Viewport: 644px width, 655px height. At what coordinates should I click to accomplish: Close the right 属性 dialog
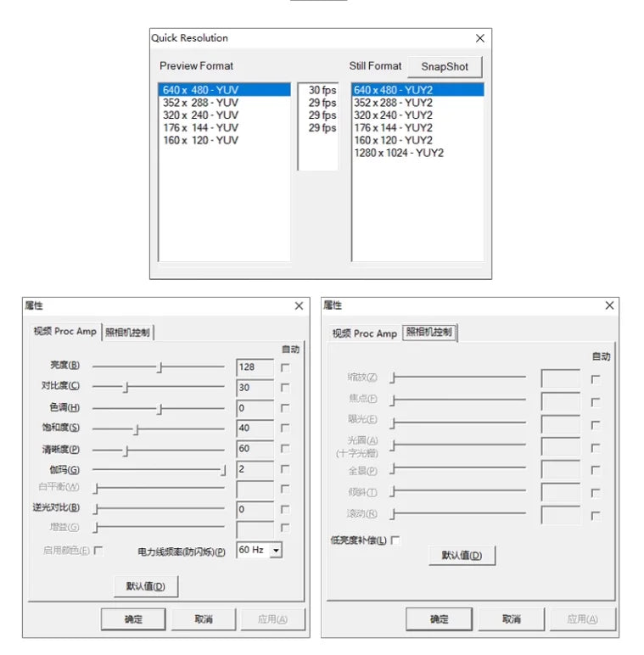609,305
